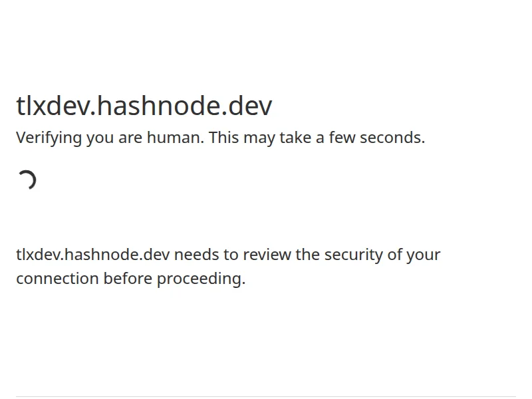
Task: Click the large tlxdev.hashnode.dev heading
Action: pos(144,106)
